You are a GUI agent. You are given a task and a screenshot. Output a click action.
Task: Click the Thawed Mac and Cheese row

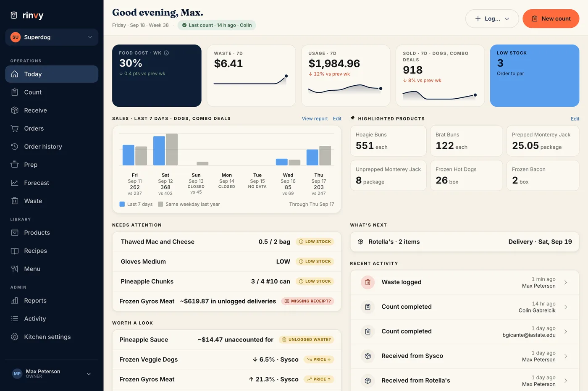[x=227, y=242]
